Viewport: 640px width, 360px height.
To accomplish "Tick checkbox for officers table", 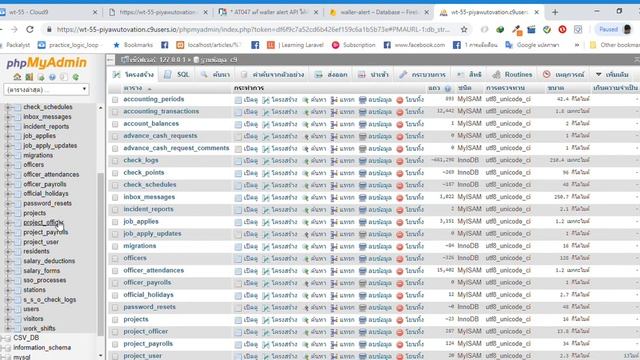I will 115,259.
